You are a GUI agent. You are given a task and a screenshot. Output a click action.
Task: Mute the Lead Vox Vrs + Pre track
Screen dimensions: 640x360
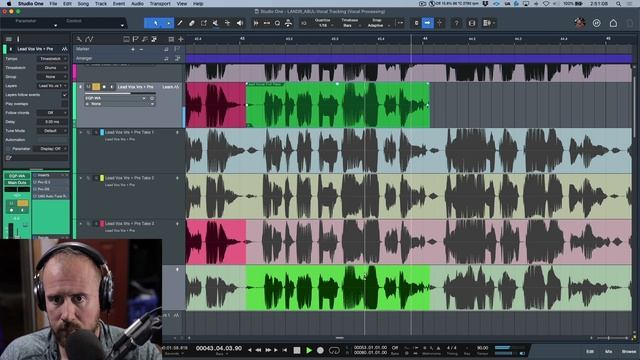point(88,87)
